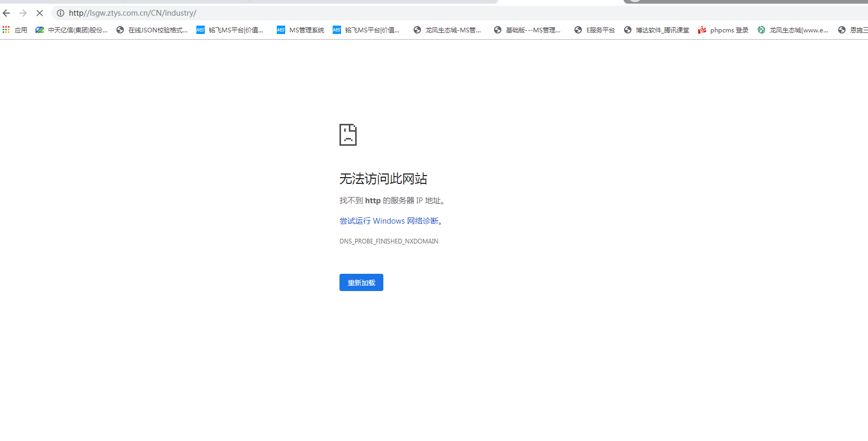Stop loading the page with the X icon
The width and height of the screenshot is (868, 441).
pos(40,13)
